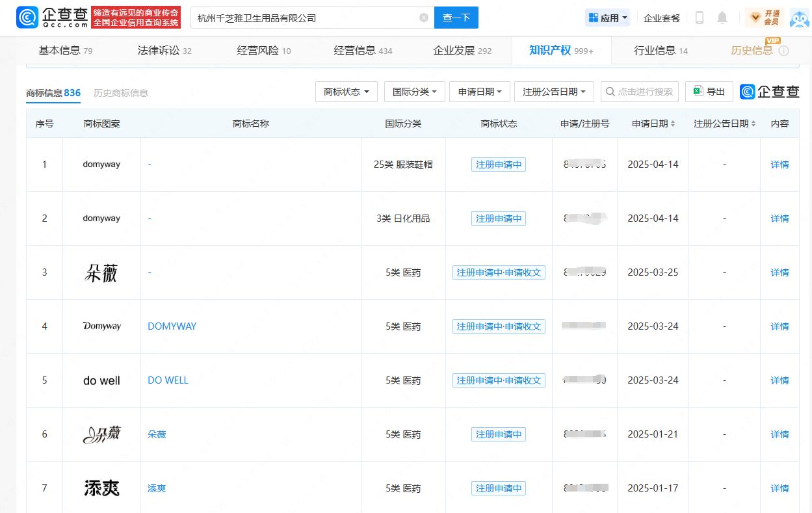Viewport: 812px width, 513px height.
Task: Open the 历史信息 VIP tab
Action: click(x=752, y=51)
